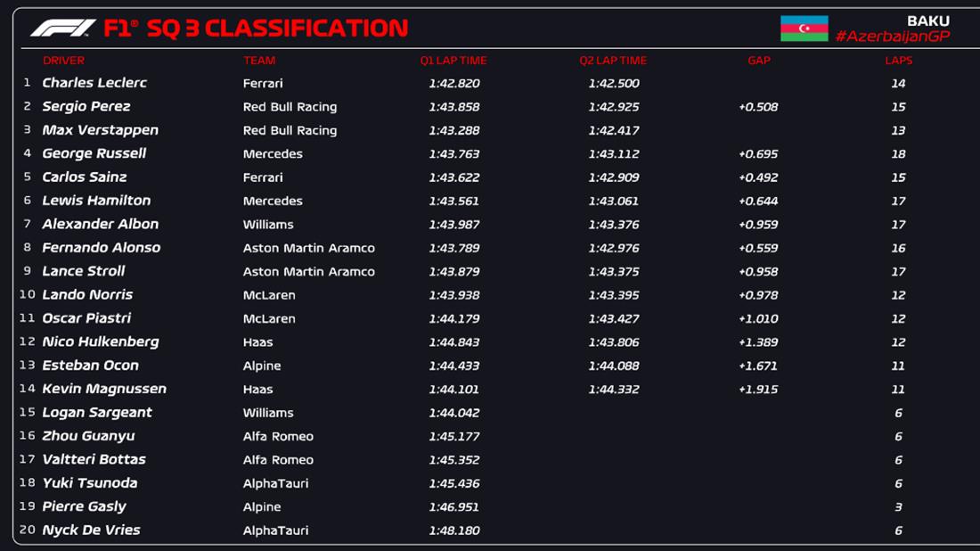Click the BAKU location label
This screenshot has height=551, width=980.
point(927,21)
